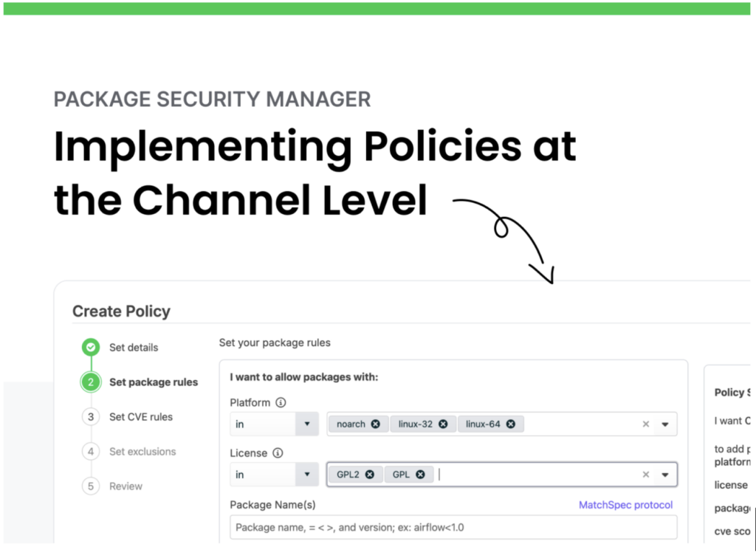Image resolution: width=756 pixels, height=555 pixels.
Task: Open the License operator 'in' dropdown
Action: (x=306, y=475)
